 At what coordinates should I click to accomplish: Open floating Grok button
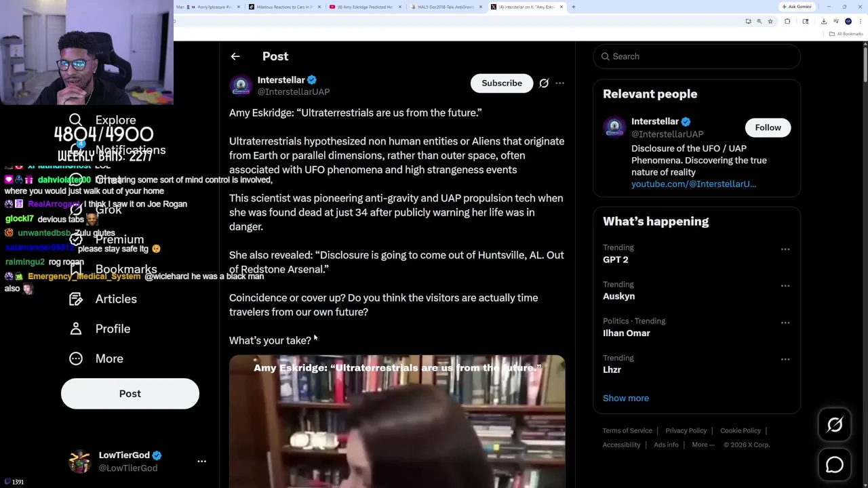(x=835, y=425)
